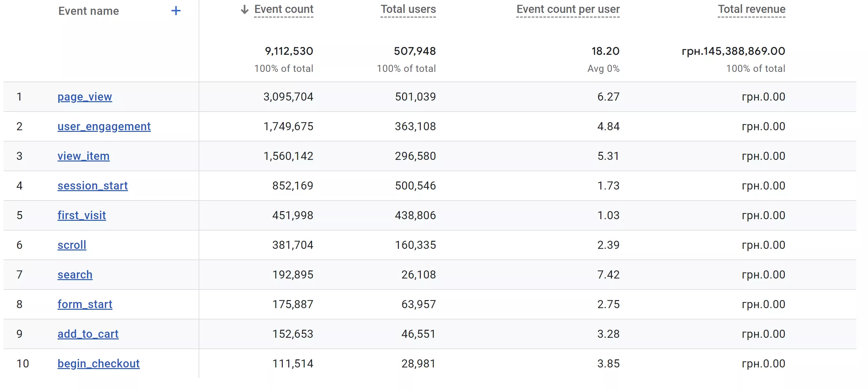Open the session_start event link
The height and width of the screenshot is (390, 868).
[92, 186]
